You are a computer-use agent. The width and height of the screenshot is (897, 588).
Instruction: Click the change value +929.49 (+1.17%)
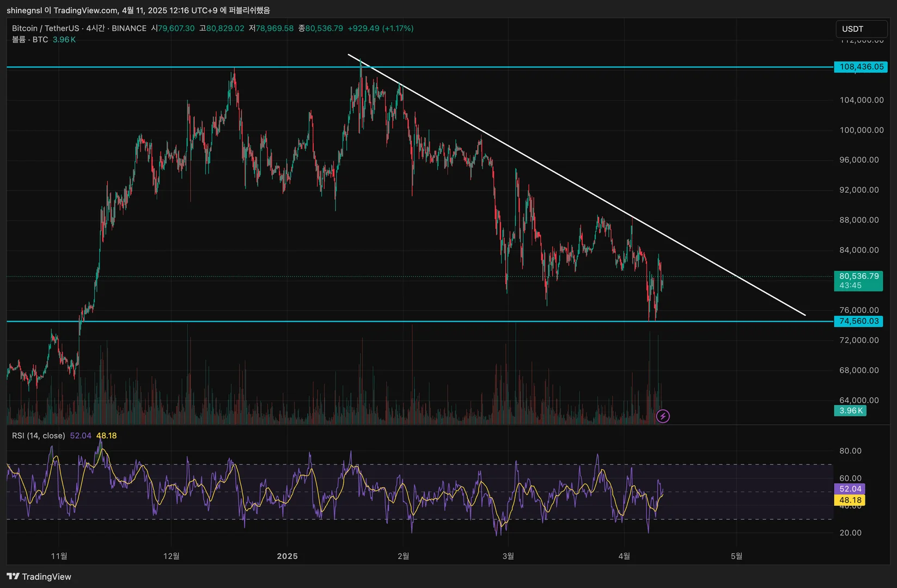pyautogui.click(x=381, y=28)
